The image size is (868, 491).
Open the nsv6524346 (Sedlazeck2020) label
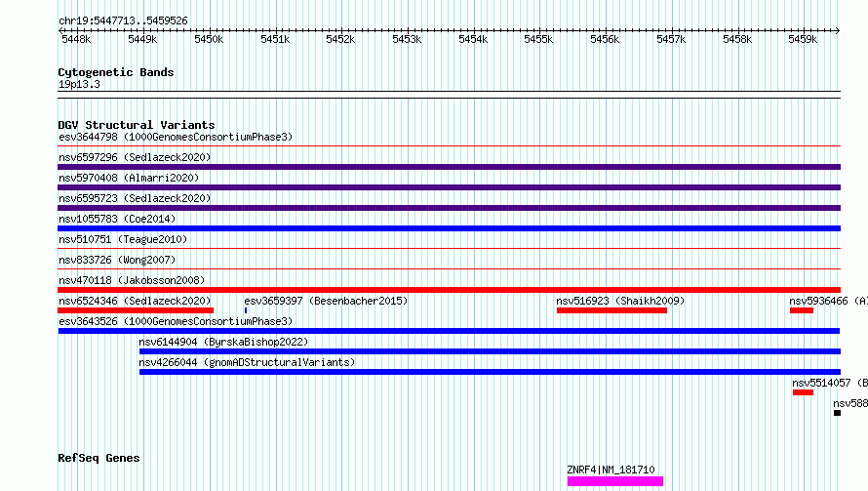[135, 301]
